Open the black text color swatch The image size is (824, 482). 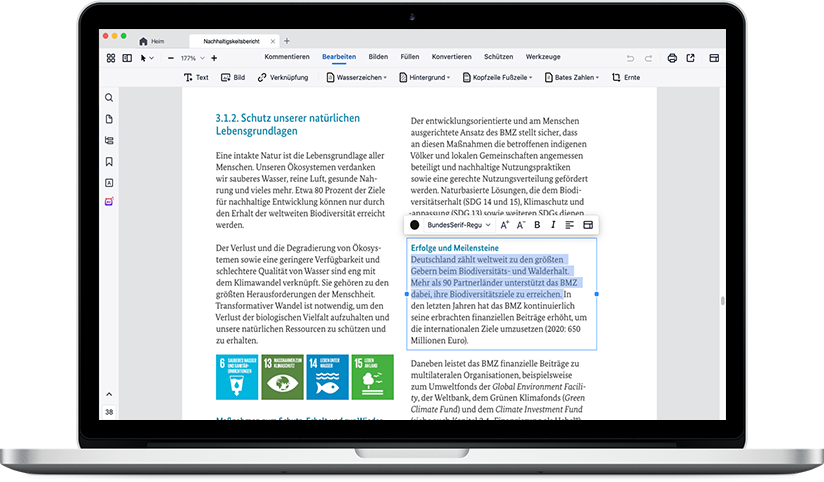(x=415, y=225)
